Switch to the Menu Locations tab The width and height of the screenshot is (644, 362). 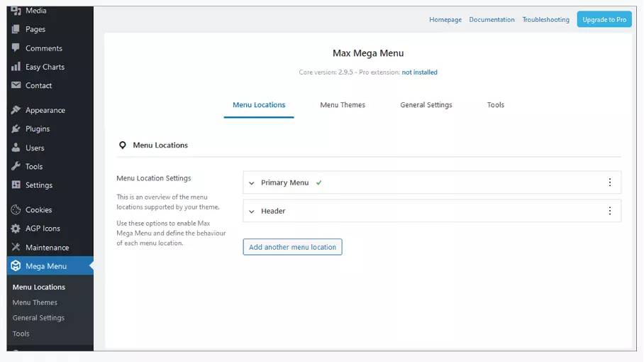(259, 105)
